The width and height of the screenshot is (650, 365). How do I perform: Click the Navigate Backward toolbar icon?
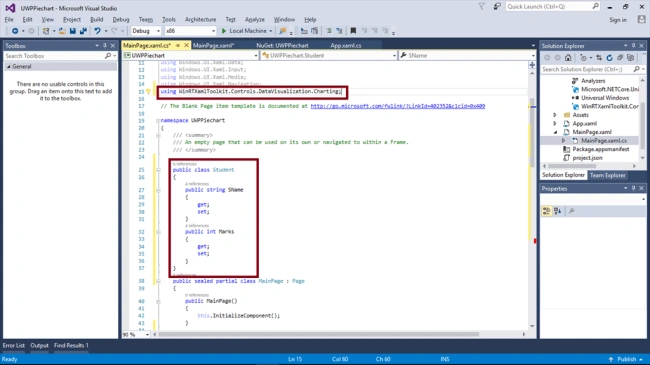tap(15, 31)
